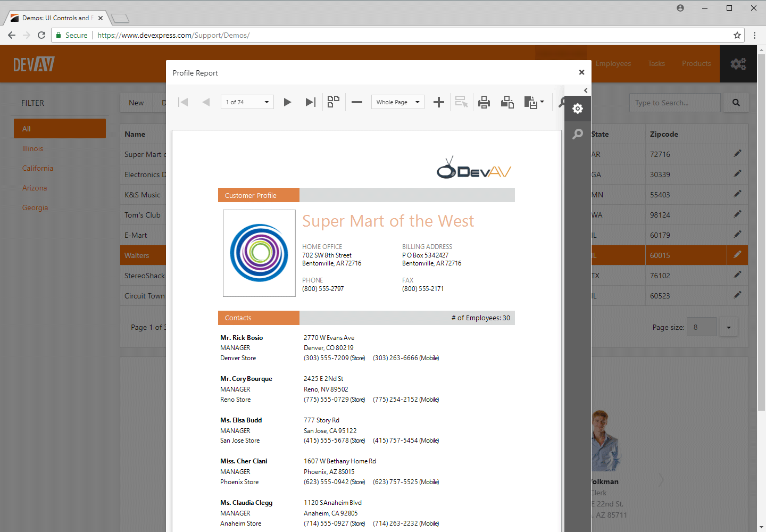
Task: Click the Type to Search field
Action: tap(675, 102)
